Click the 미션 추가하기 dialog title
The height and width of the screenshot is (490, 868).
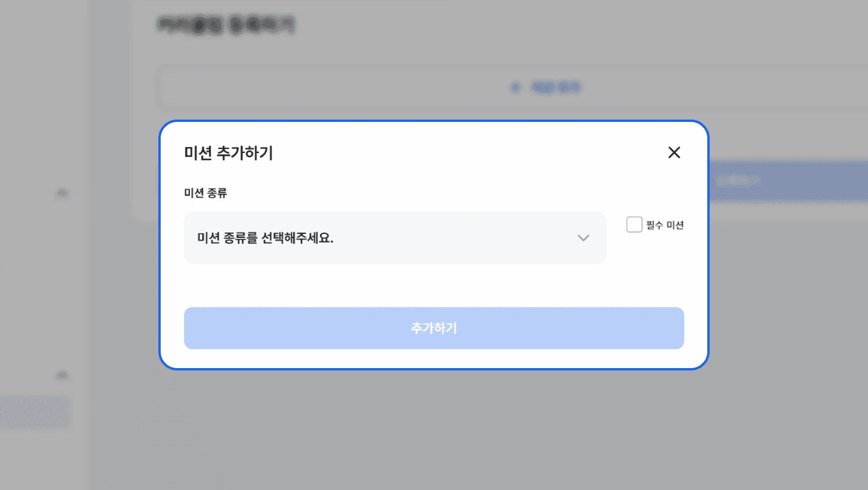click(229, 153)
